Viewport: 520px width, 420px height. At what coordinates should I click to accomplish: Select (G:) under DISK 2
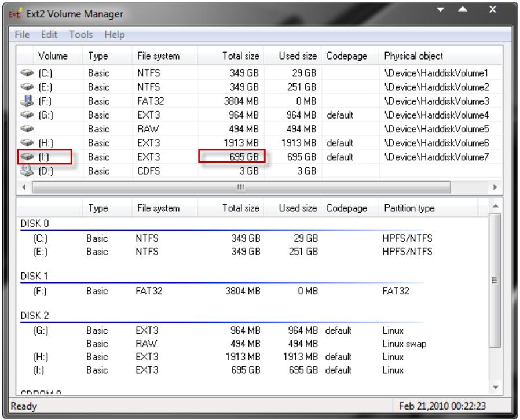coord(41,330)
